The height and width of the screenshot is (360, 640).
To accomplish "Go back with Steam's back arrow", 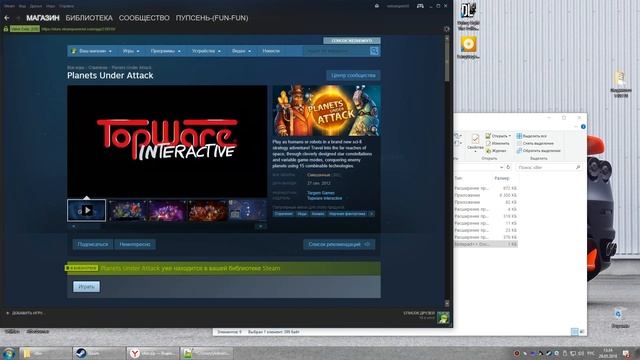I will coord(7,18).
